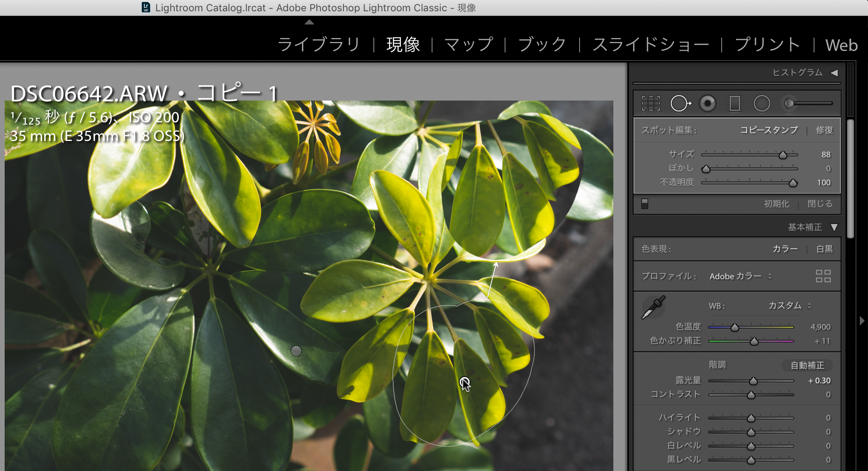Click the 不透明度 value 100
Image resolution: width=868 pixels, height=471 pixels.
coord(823,182)
